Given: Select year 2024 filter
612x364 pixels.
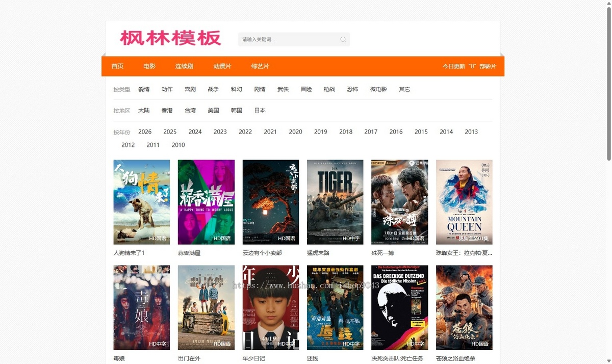Looking at the screenshot, I should pos(195,132).
